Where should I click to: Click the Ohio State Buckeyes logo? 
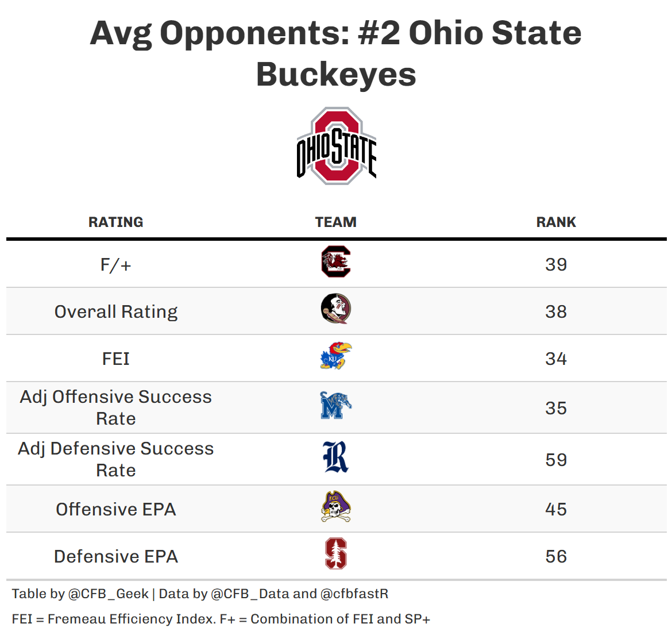pos(336,146)
